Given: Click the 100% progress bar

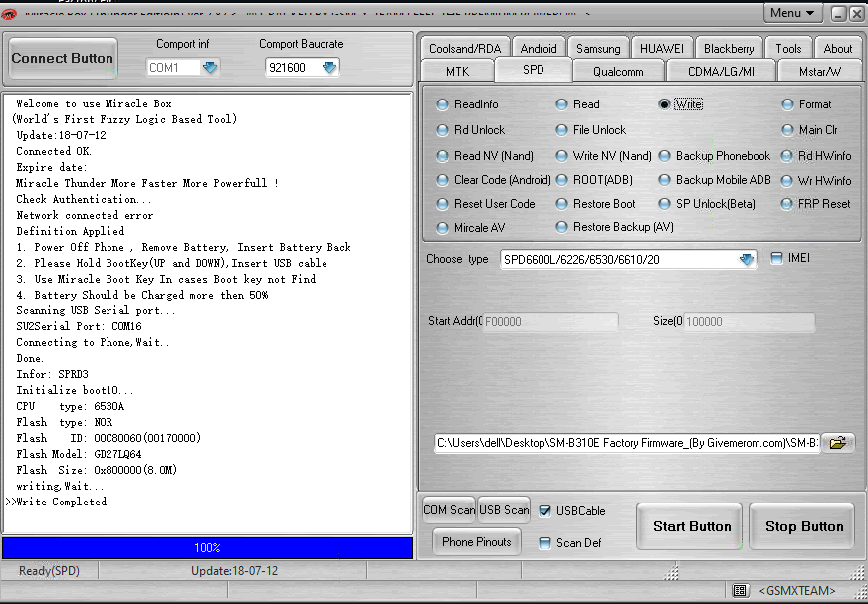Looking at the screenshot, I should tap(208, 548).
